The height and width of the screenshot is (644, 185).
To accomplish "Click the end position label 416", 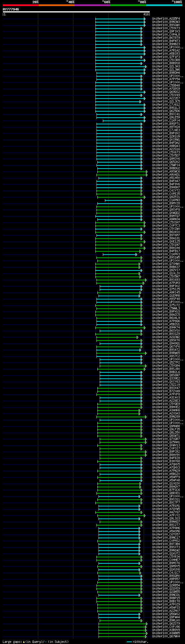I will coord(146,14).
